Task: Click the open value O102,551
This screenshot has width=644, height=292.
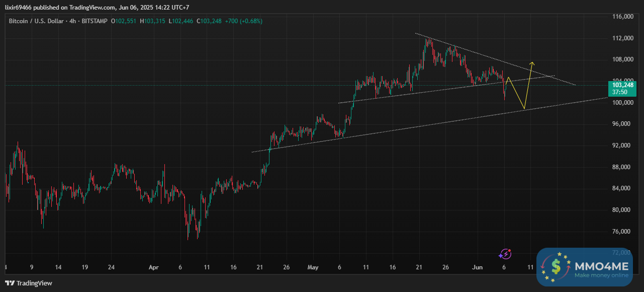Action: 124,21
